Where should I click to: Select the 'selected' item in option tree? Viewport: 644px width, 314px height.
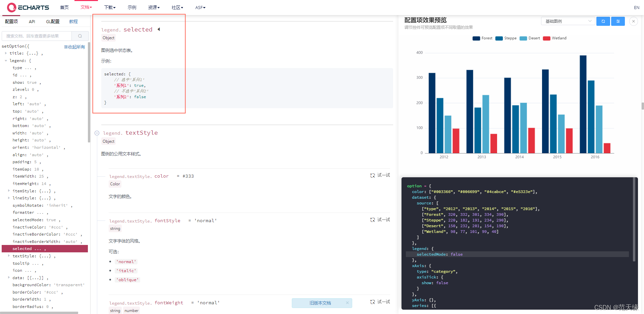click(x=45, y=249)
